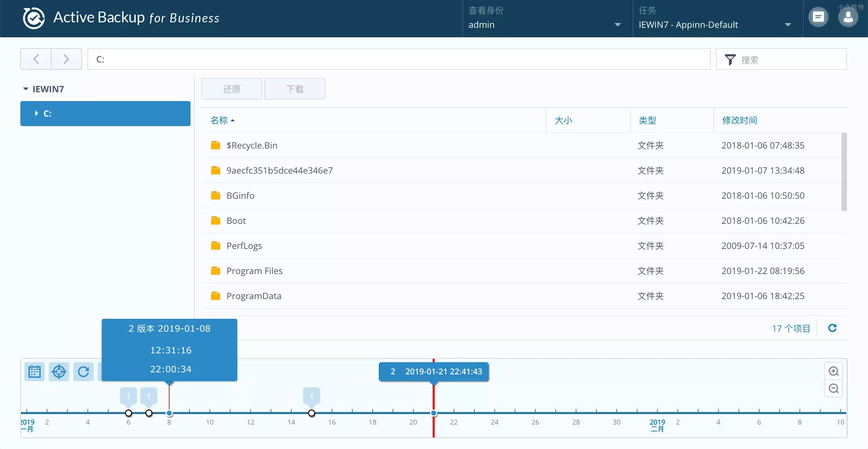Collapse the IEWIN7 tree node
Viewport: 868px width, 449px height.
point(26,89)
